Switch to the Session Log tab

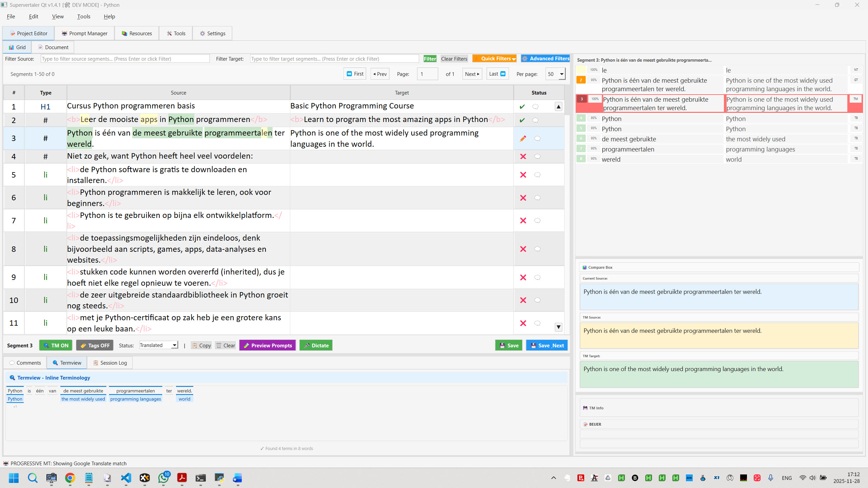point(110,363)
